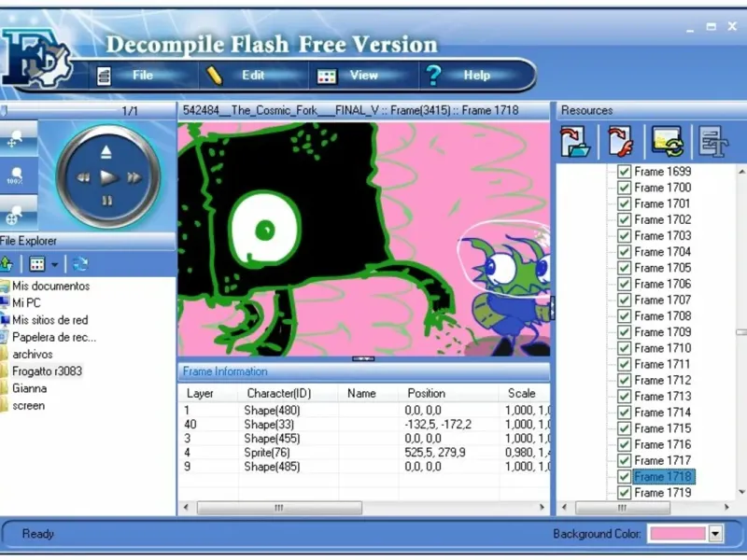Viewport: 747px width, 560px height.
Task: Uncheck the Frame 1714 checkbox
Action: 624,413
